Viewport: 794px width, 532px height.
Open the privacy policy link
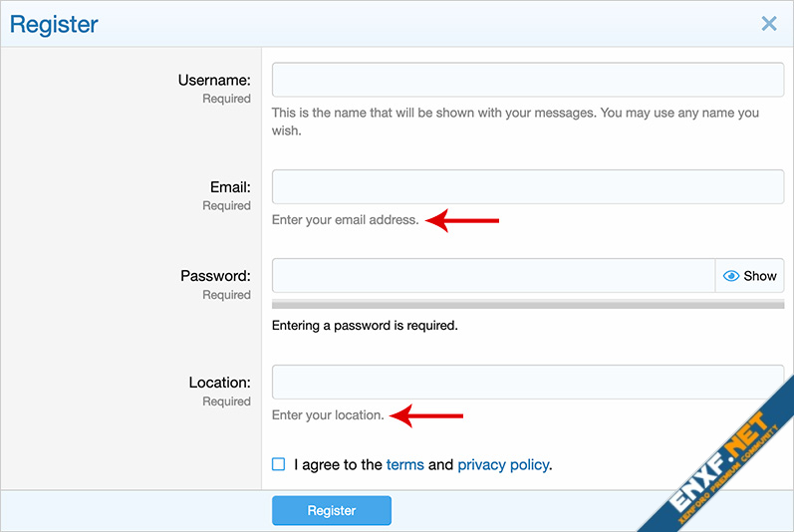coord(502,464)
